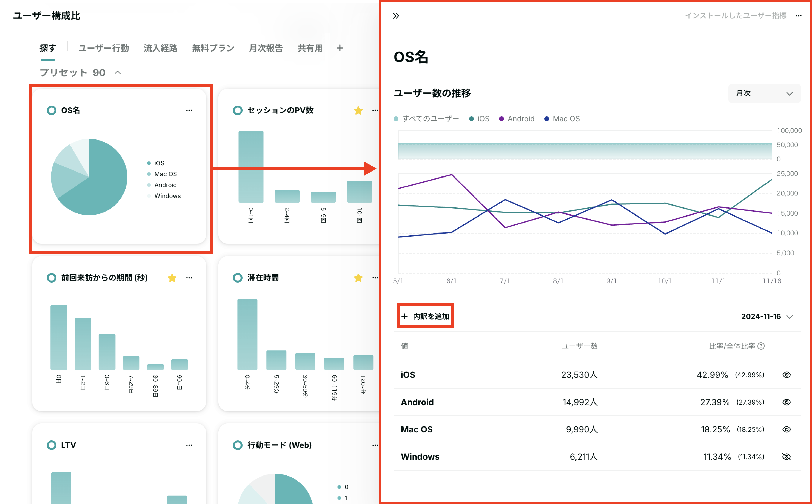The image size is (812, 504).
Task: Select the 滞在時間 card circle icon
Action: (x=238, y=278)
